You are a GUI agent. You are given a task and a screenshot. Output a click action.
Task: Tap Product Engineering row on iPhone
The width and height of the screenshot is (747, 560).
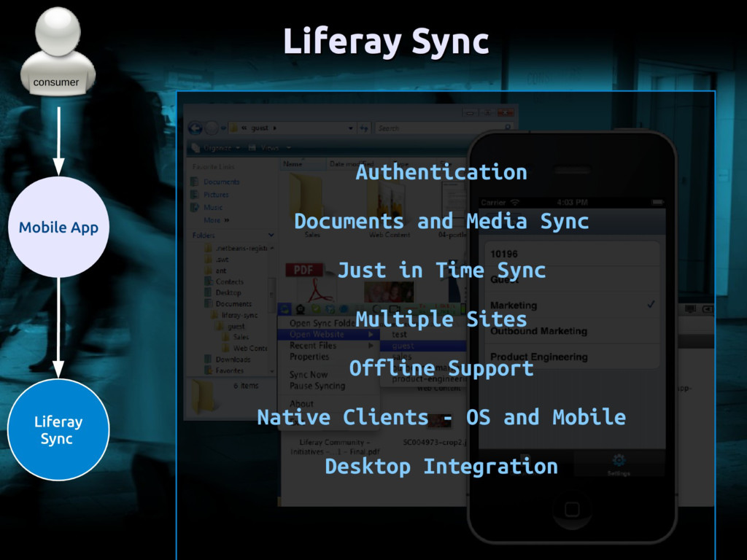(572, 357)
